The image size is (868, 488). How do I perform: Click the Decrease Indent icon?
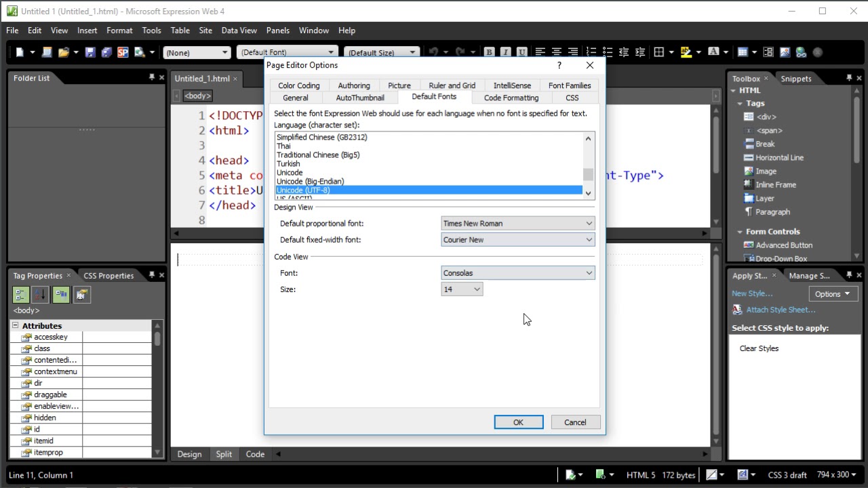624,52
